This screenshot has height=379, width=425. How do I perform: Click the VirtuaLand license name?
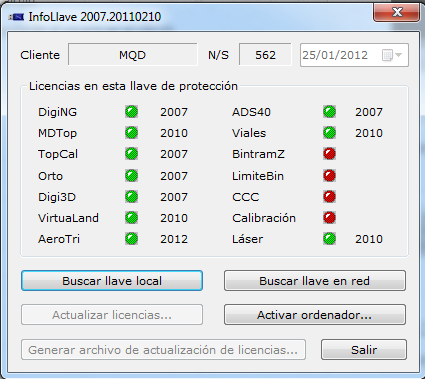tap(68, 218)
